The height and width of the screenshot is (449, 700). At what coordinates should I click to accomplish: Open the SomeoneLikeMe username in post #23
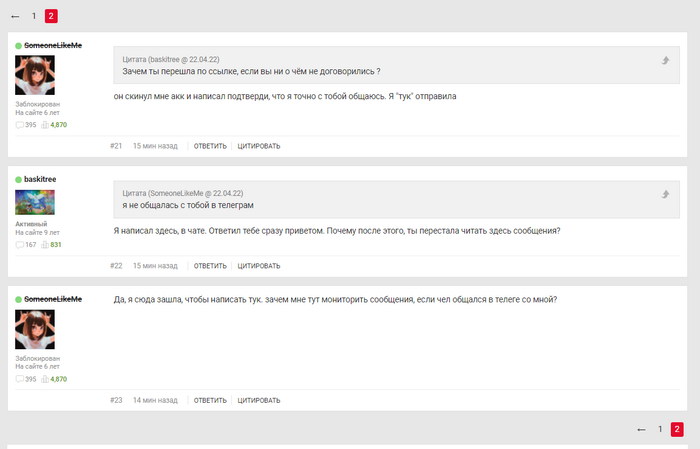[x=53, y=299]
